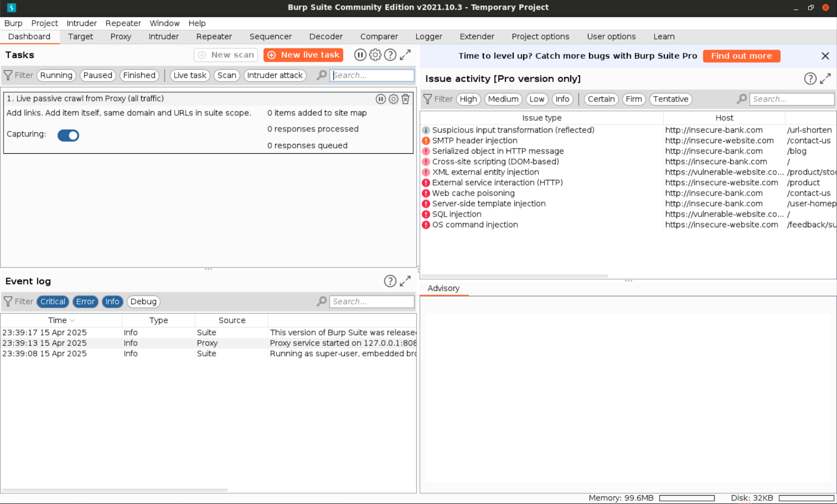Select the Proxy service started log entry
Image resolution: width=837 pixels, height=504 pixels.
coord(209,343)
